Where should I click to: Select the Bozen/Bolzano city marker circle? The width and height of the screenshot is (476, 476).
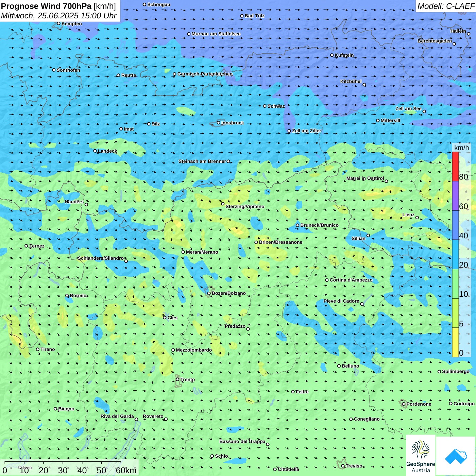209,293
